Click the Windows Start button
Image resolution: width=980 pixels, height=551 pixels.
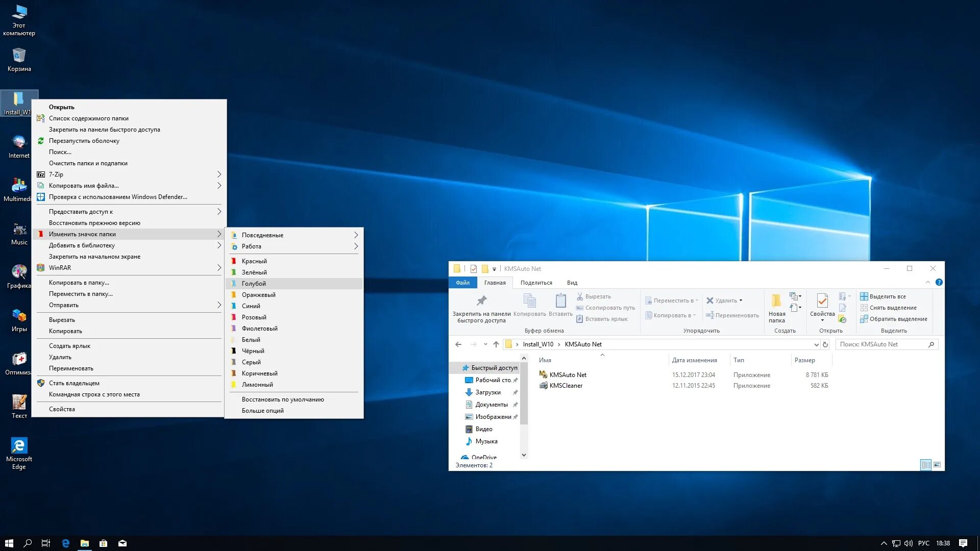(x=9, y=543)
